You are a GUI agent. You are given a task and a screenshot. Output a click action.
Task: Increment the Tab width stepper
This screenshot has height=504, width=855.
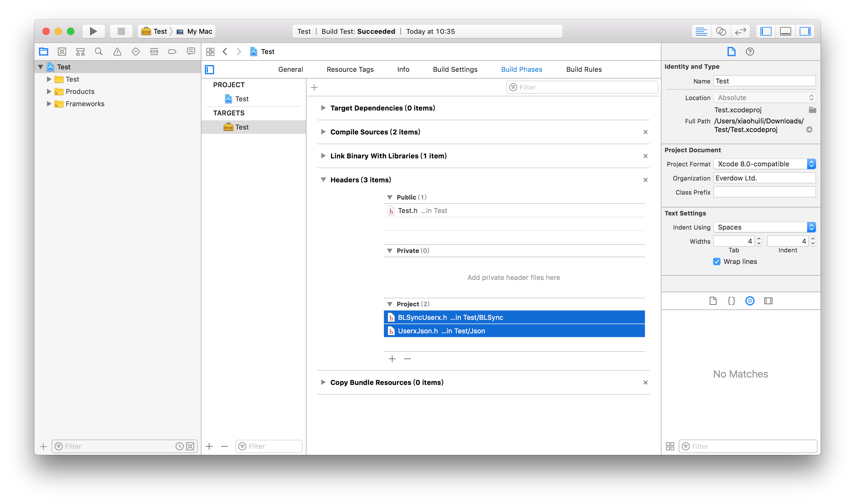(x=759, y=239)
